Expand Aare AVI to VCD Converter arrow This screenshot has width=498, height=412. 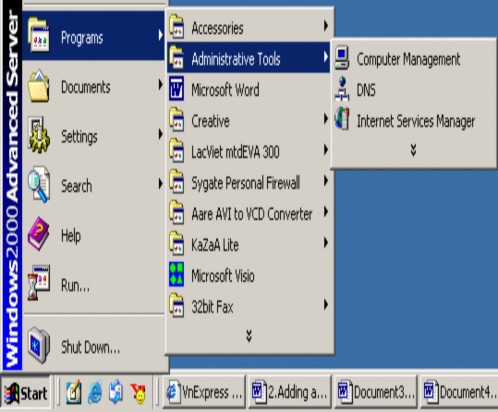coord(325,212)
